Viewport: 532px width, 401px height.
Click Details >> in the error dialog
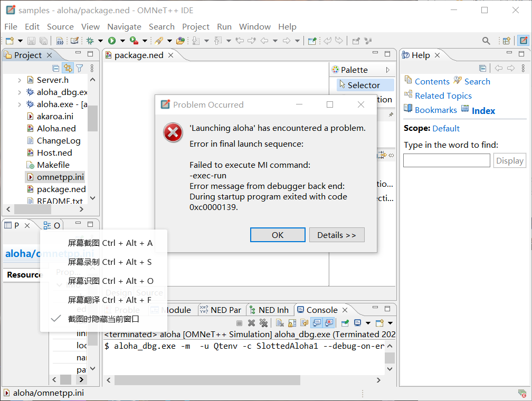click(337, 235)
